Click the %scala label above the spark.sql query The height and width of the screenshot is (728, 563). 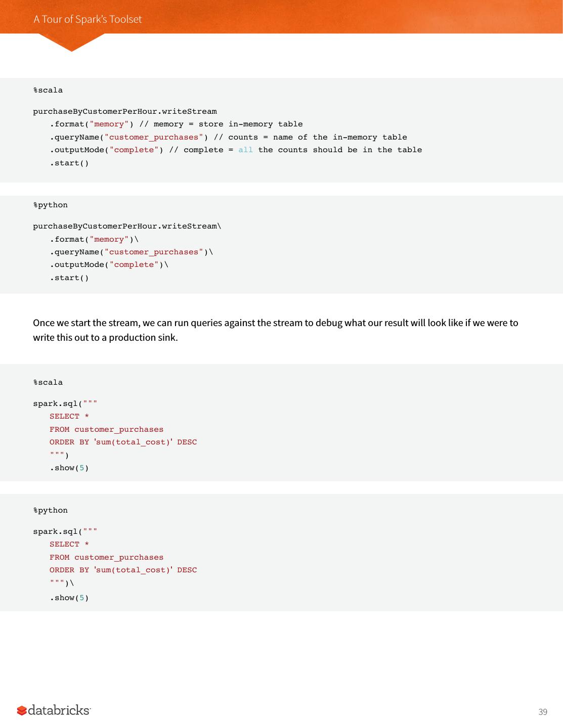point(48,383)
